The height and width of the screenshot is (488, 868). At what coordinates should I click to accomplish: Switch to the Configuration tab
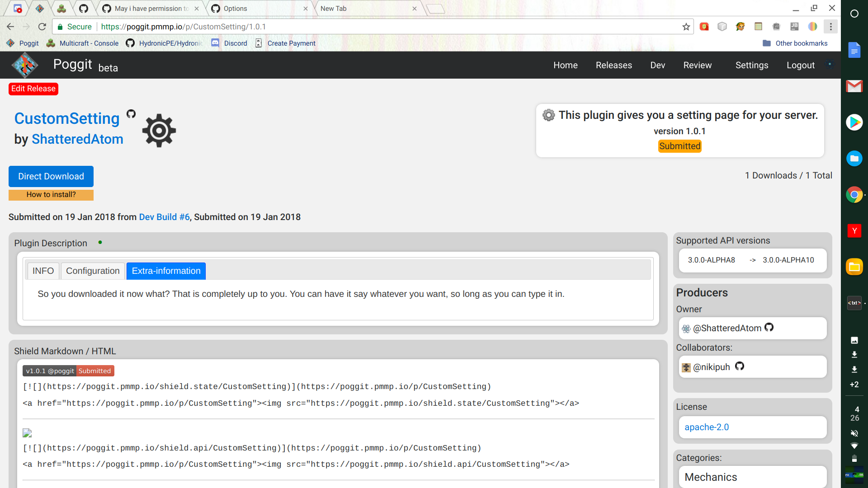[92, 271]
